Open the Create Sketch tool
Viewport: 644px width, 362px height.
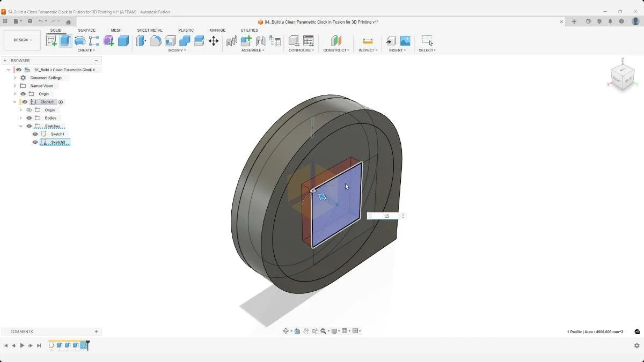click(x=52, y=41)
